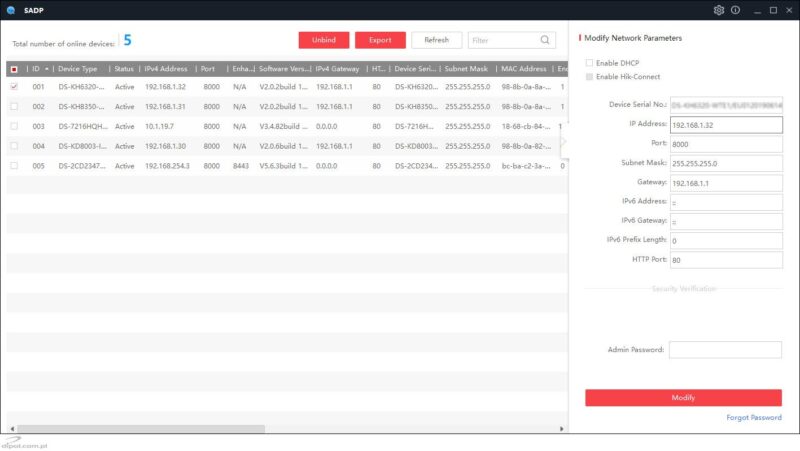Click 18-68-cb-84 MAC address cell
Screen dimensions: 800x451
pyautogui.click(x=526, y=126)
